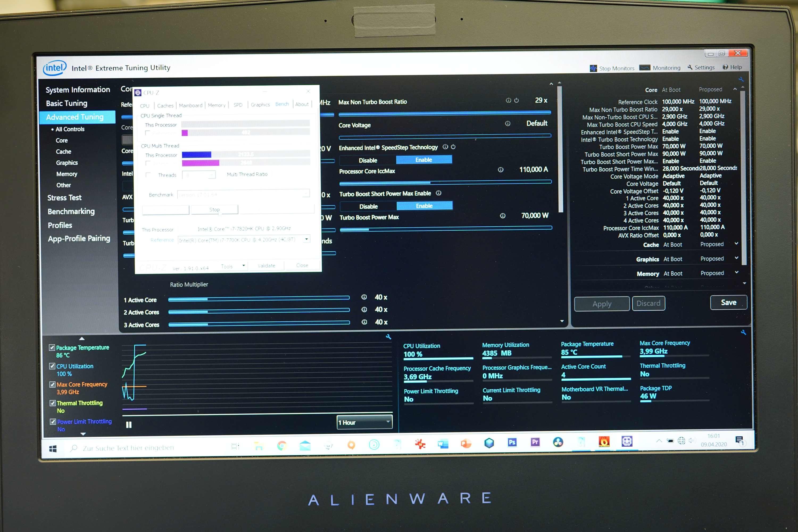This screenshot has height=532, width=798.
Task: Click power icon beside SpeedStep Technology
Action: coord(453,147)
